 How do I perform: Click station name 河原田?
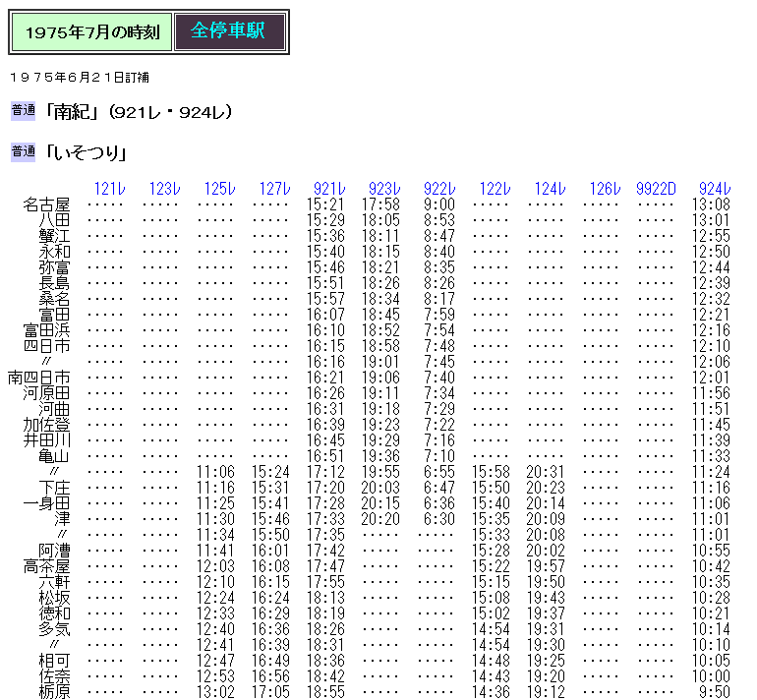click(46, 393)
